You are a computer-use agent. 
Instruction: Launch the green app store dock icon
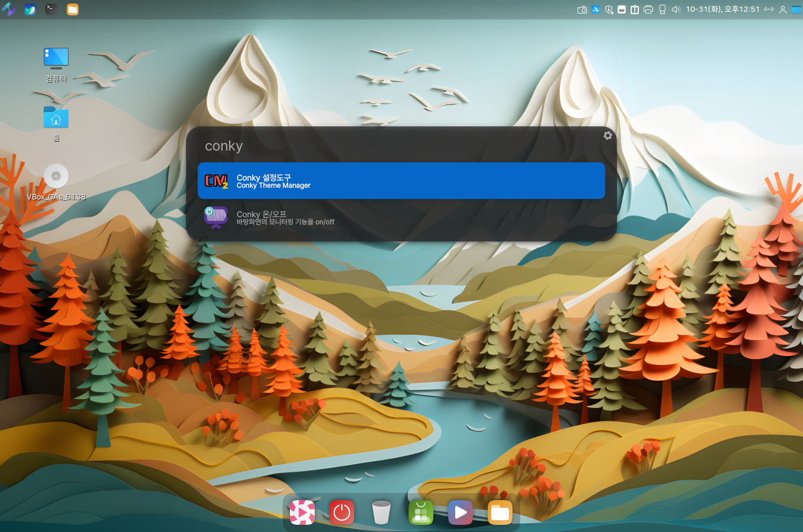pos(421,513)
